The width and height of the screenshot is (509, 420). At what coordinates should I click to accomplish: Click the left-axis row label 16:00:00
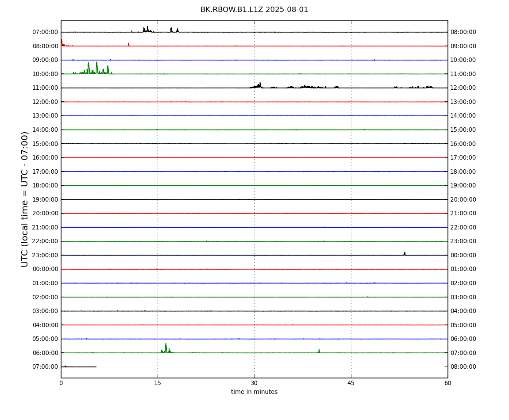coord(46,158)
